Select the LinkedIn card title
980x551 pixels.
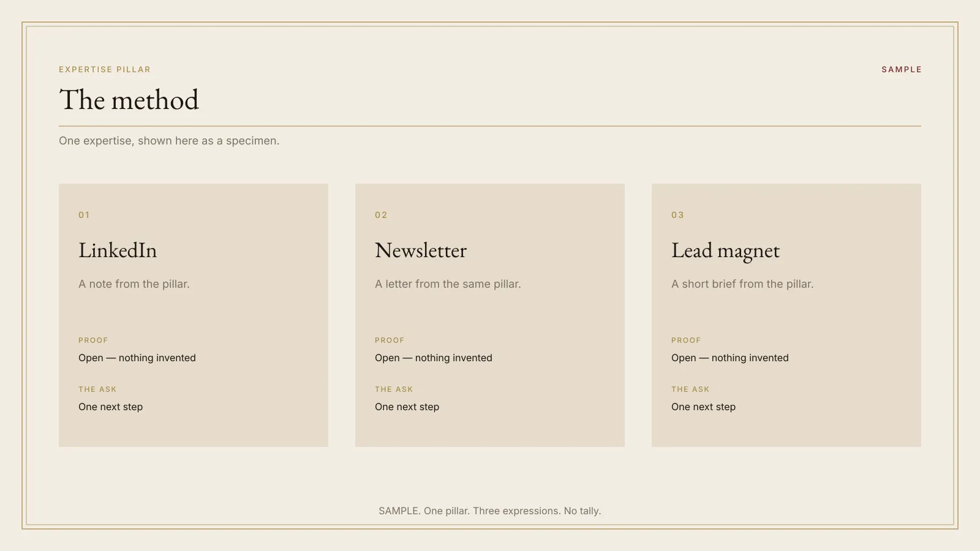[118, 250]
